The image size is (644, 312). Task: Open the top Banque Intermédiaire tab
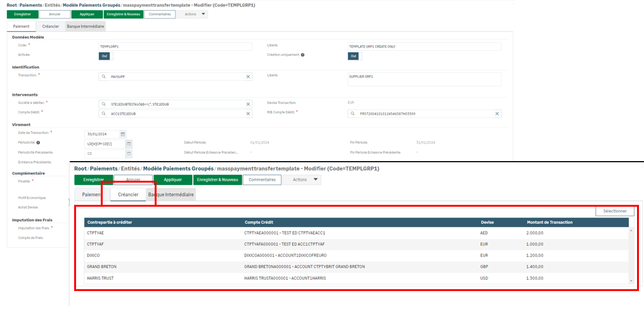(x=86, y=27)
